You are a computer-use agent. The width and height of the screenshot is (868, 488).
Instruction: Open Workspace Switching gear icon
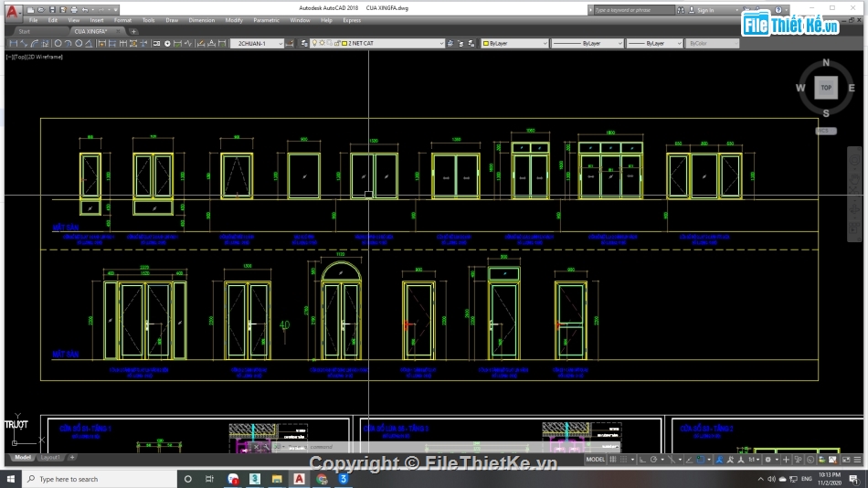[x=767, y=459]
